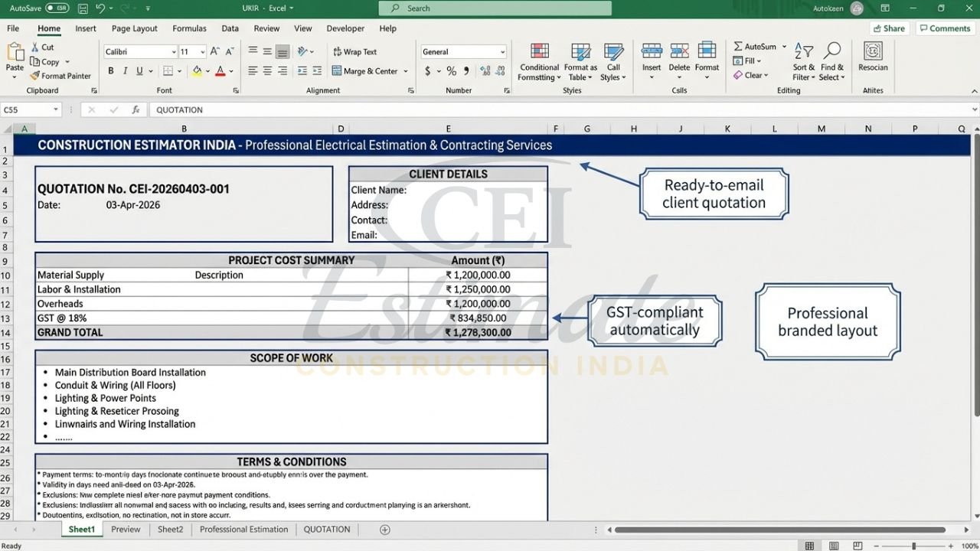Viewport: 980px width, 551px height.
Task: Click the Align Right icon
Action: [x=283, y=70]
